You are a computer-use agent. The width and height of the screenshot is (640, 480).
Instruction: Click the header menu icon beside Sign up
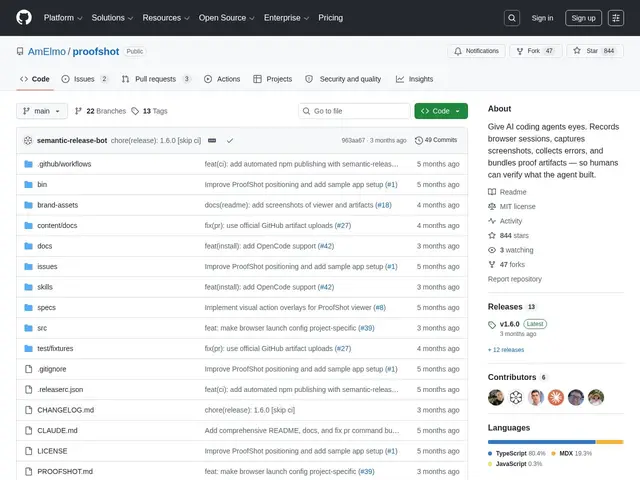[x=616, y=18]
